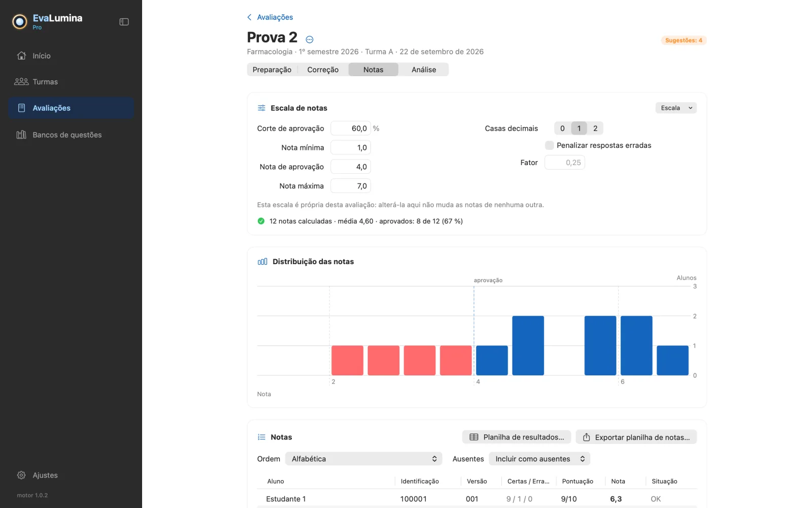
Task: Open the Ausentes dropdown
Action: click(539, 459)
